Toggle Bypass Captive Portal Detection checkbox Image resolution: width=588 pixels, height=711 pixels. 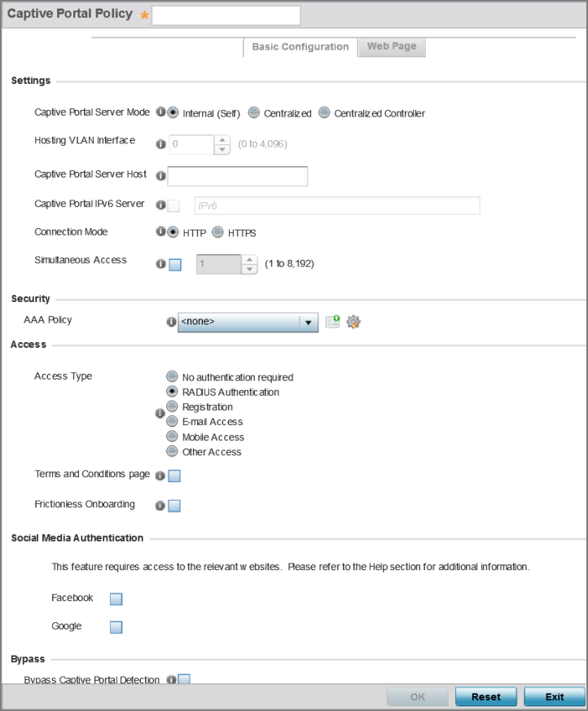(x=184, y=678)
